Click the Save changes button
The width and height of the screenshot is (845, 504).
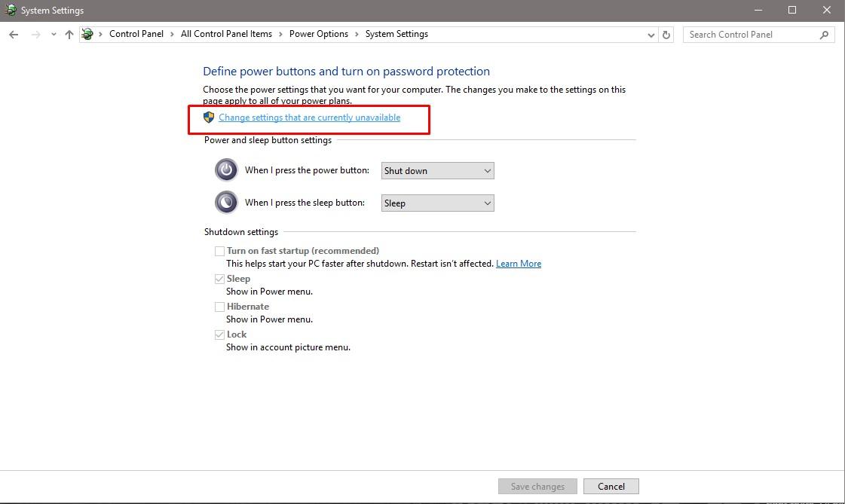[537, 486]
